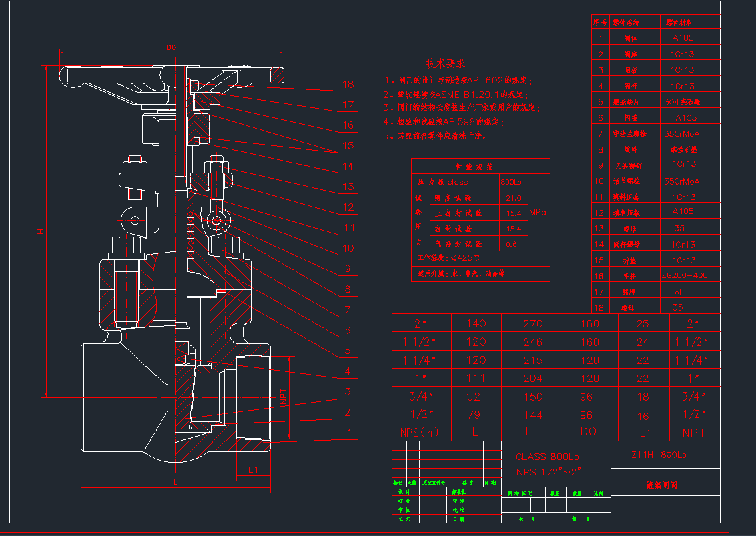Click part callout number 1

point(348,433)
